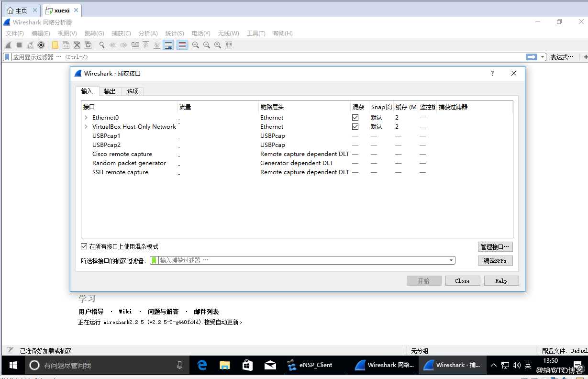Switch to the 选项 tab

(133, 91)
